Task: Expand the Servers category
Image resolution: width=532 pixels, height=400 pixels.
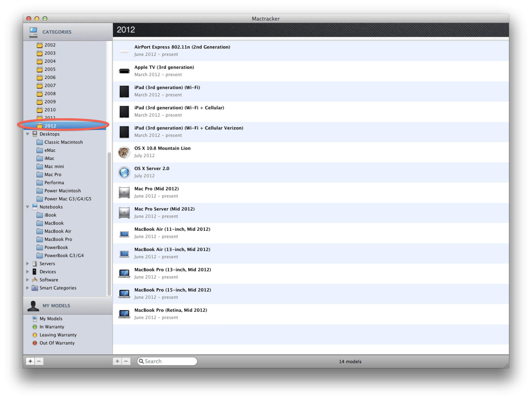Action: coord(28,264)
